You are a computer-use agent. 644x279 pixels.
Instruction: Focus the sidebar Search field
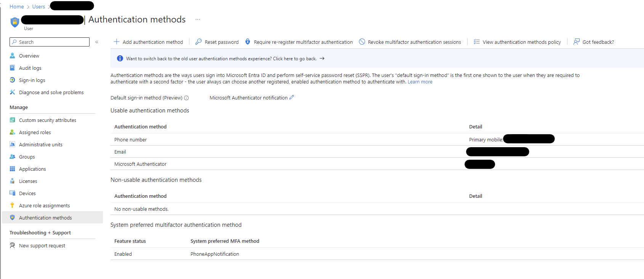pos(50,42)
